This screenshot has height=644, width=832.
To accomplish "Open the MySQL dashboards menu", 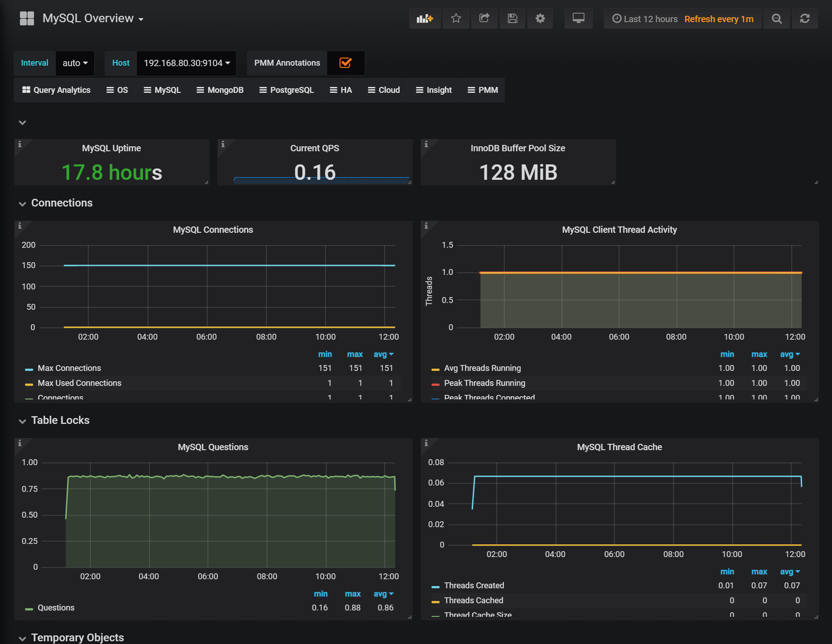I will pyautogui.click(x=162, y=90).
